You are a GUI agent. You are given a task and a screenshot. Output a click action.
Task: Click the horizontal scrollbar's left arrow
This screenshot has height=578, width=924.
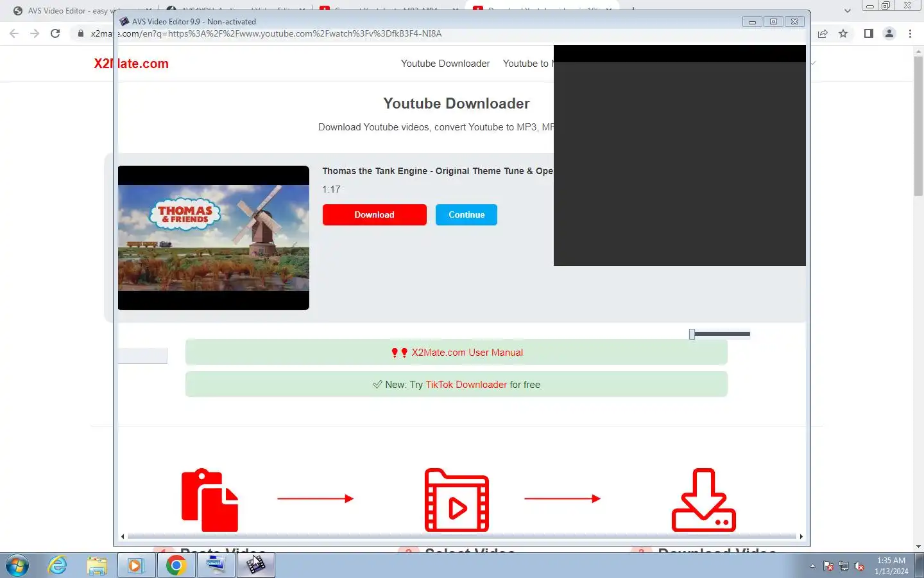123,536
